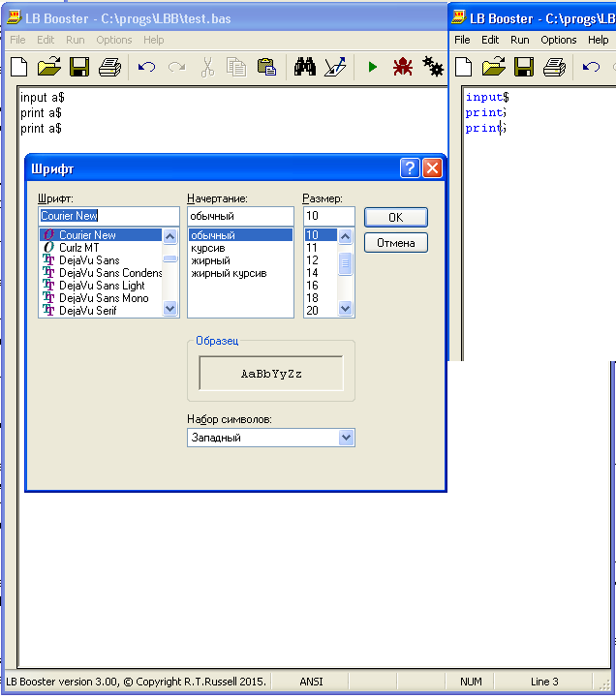Viewport: 616px width, 698px height.
Task: Click Copy icon in left window toolbar
Action: coord(236,67)
